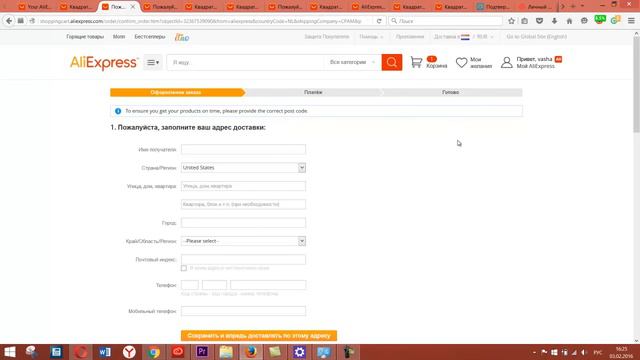Open File Explorer folder on taskbar
The width and height of the screenshot is (640, 360).
(226, 352)
